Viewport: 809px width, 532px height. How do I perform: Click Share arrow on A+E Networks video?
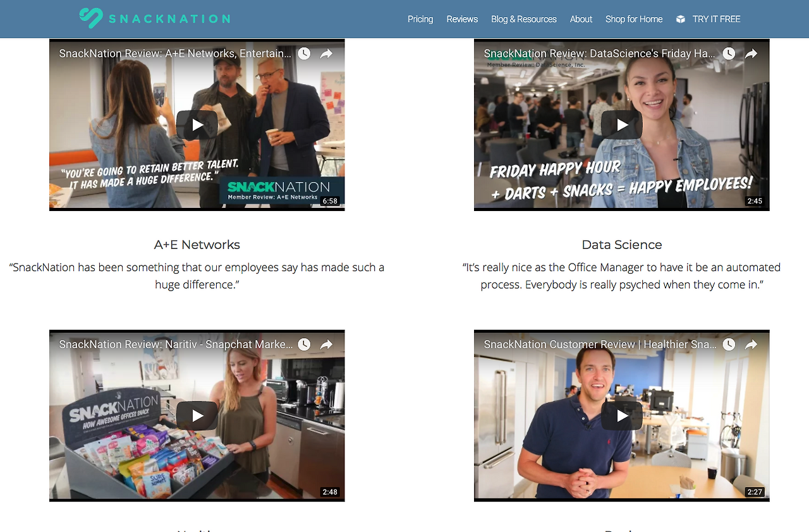click(x=326, y=54)
